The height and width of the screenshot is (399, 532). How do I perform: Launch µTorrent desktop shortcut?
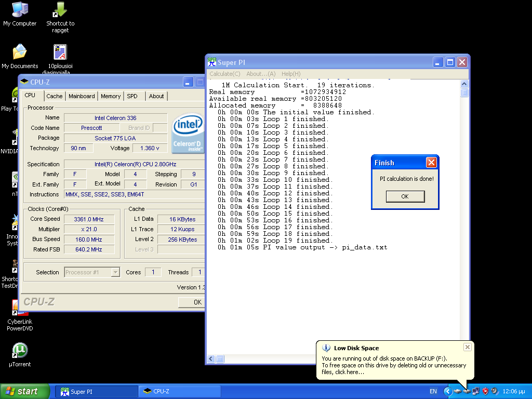(x=20, y=354)
